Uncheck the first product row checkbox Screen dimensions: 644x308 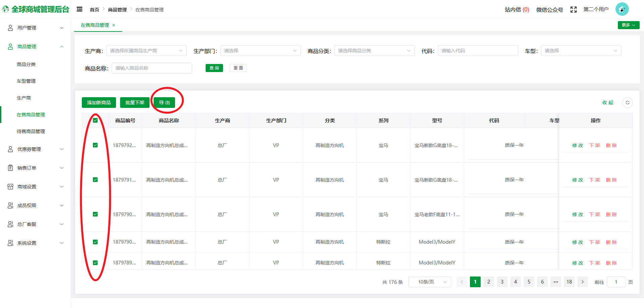[95, 145]
